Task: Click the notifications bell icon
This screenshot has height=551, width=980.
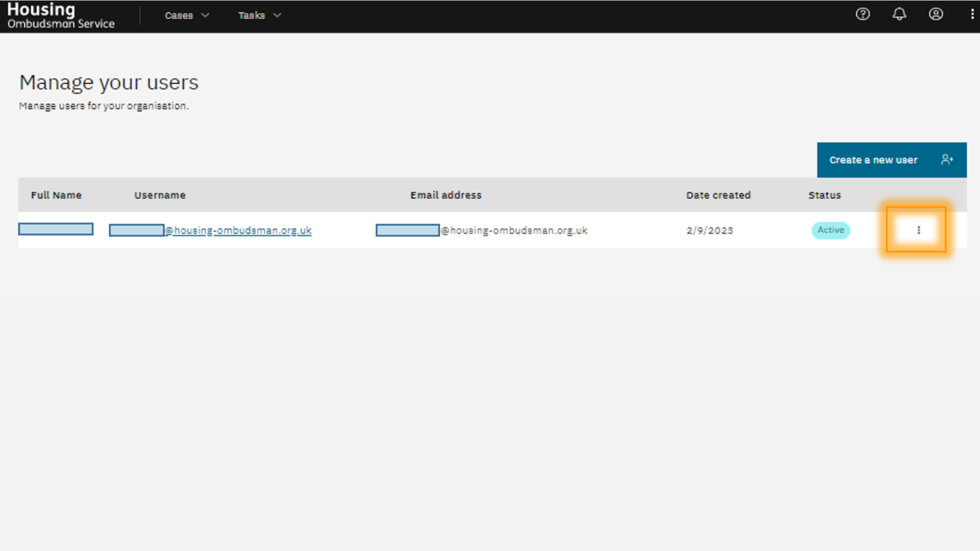Action: (899, 14)
